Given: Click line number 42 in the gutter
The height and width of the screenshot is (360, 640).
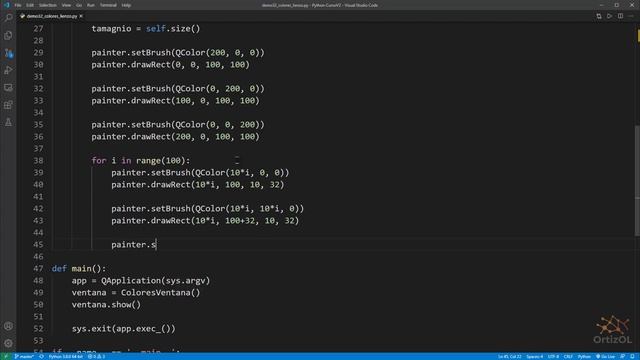Looking at the screenshot, I should tap(38, 209).
